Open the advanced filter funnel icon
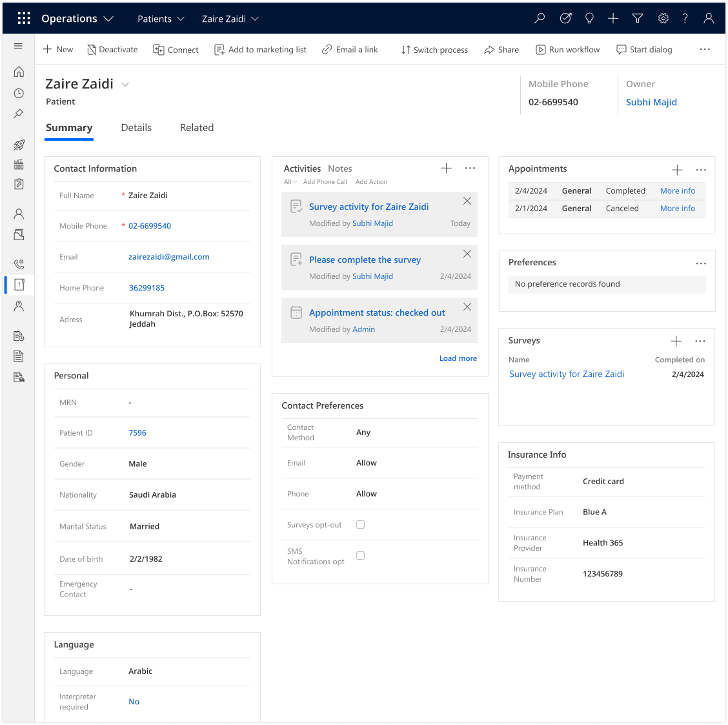 pos(638,18)
